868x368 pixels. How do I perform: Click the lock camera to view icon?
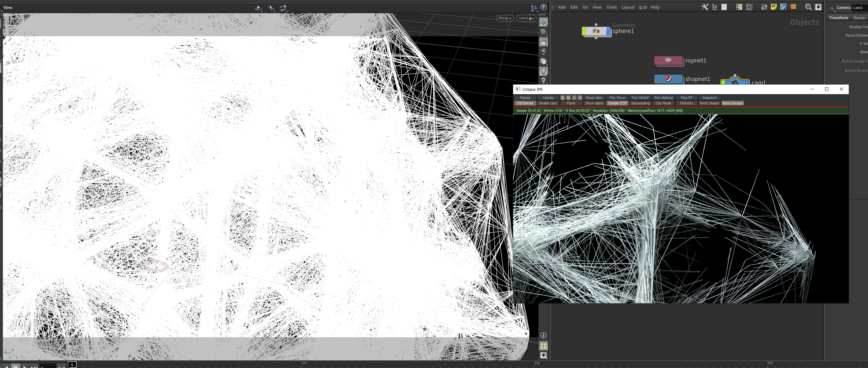click(543, 42)
